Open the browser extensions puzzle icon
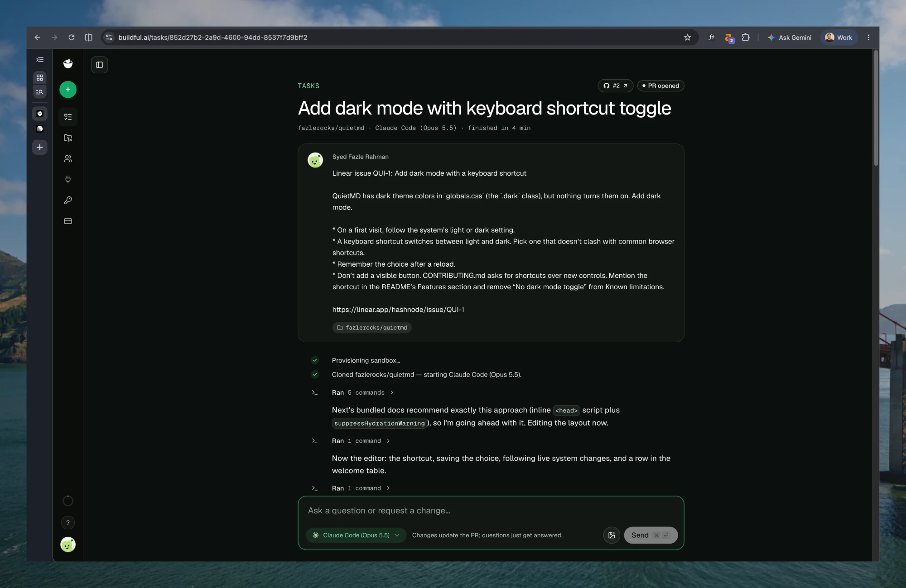 click(746, 38)
